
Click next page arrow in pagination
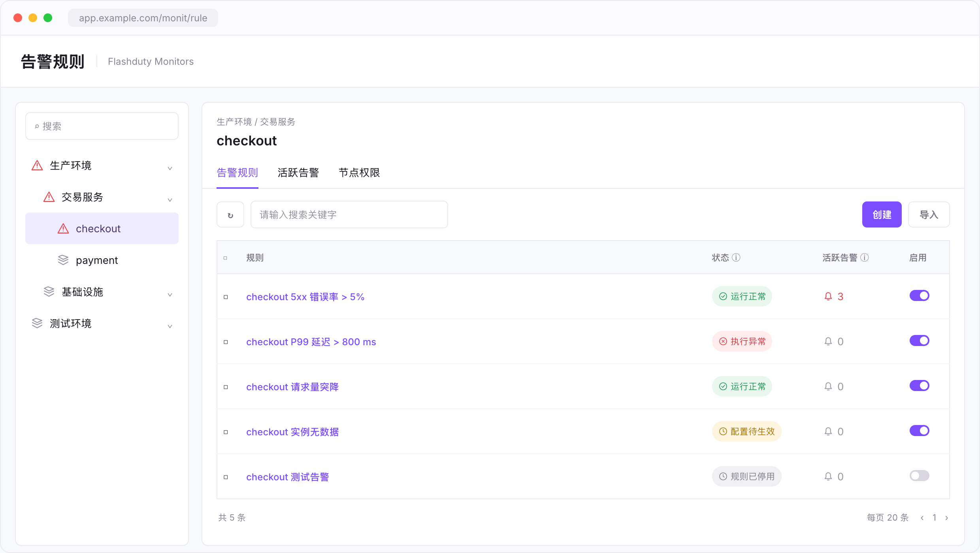tap(947, 518)
